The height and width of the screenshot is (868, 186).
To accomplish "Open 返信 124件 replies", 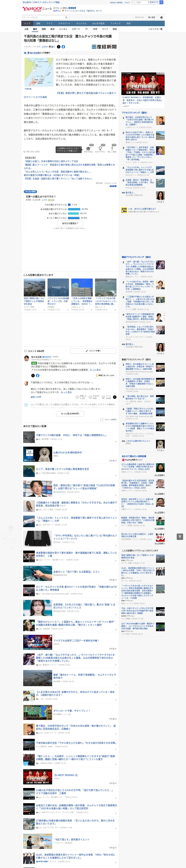I will coord(36,397).
